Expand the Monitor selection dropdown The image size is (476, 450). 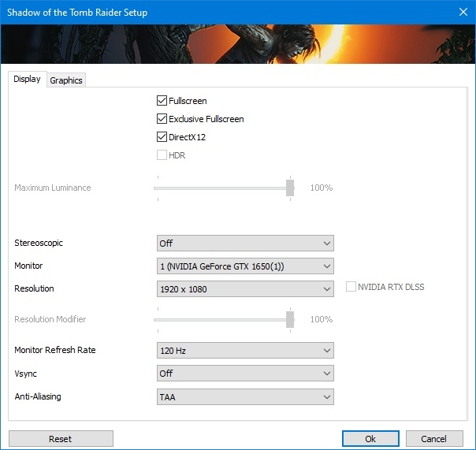[x=245, y=266]
